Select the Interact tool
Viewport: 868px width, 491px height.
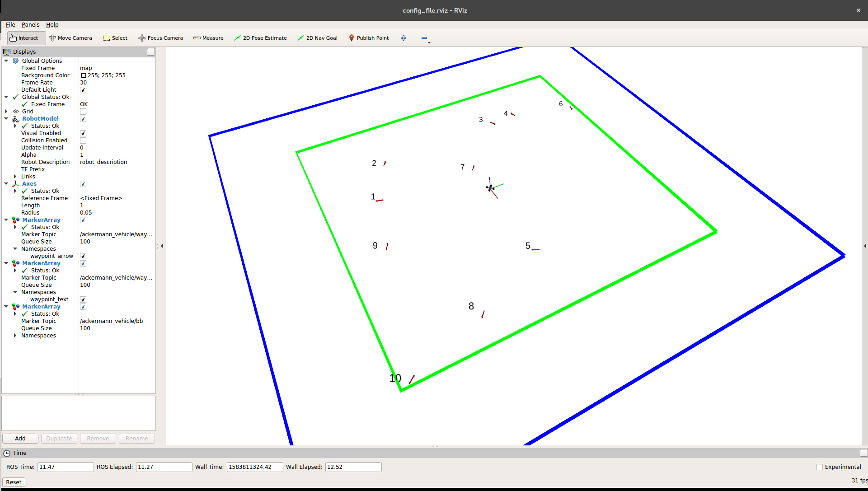pos(26,38)
